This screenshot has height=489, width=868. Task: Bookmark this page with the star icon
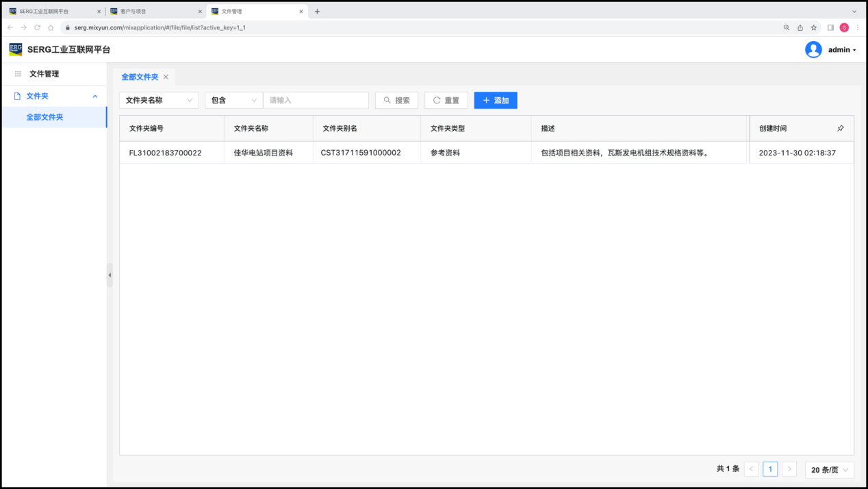[x=814, y=27]
